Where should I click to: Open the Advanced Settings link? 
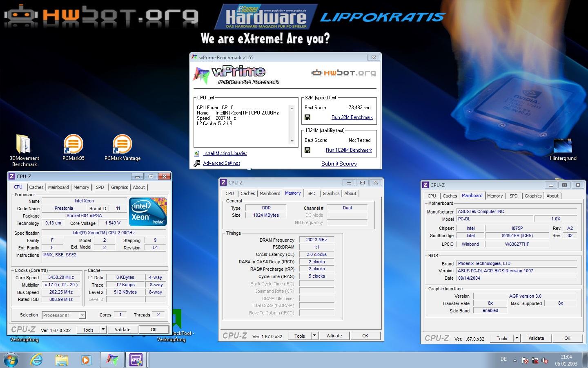coord(222,163)
